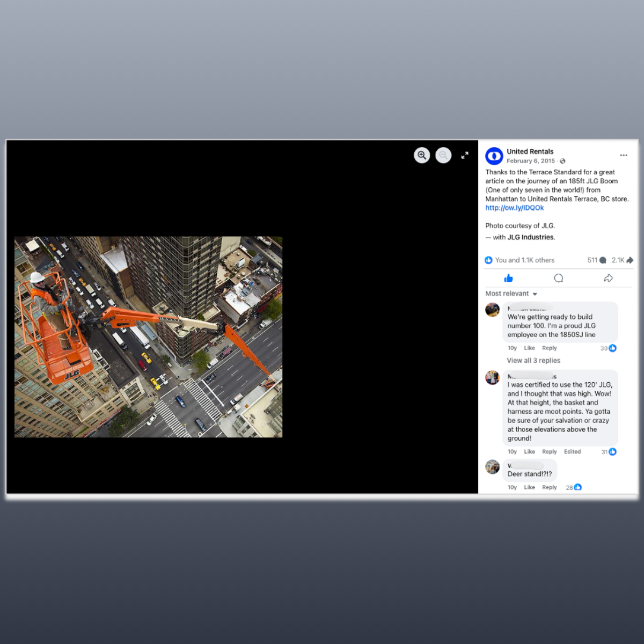Click the JLG boom lift photo
644x644 pixels.
[148, 337]
